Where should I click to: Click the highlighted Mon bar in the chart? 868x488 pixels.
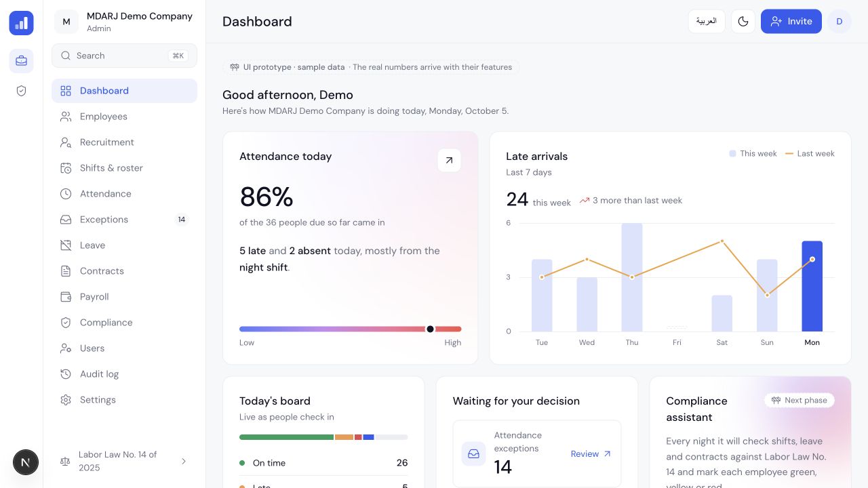click(812, 286)
